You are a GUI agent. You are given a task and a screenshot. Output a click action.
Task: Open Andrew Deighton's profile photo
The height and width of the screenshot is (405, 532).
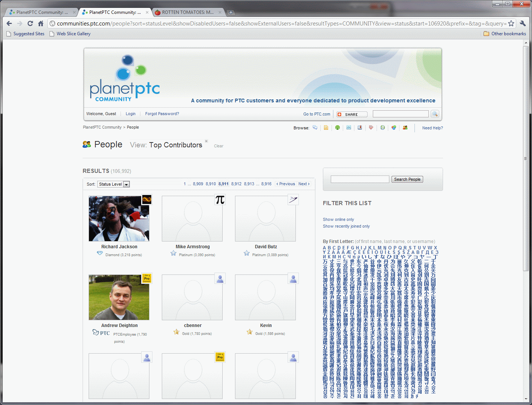(119, 297)
